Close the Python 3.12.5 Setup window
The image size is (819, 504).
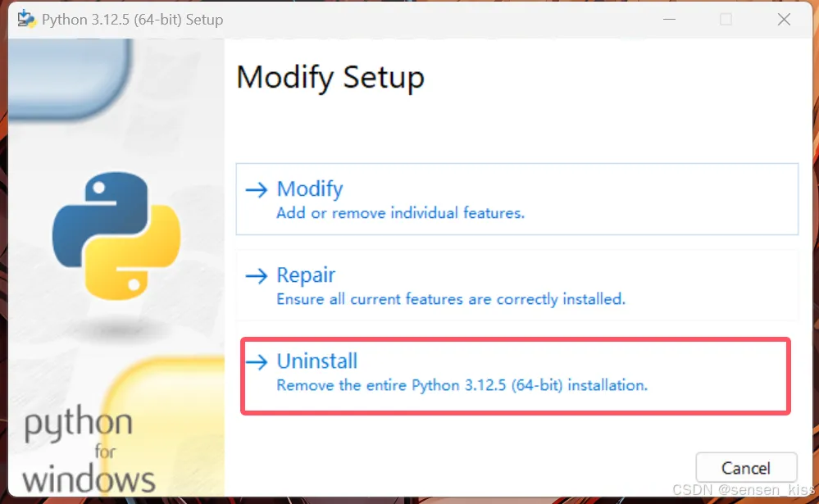[x=784, y=20]
